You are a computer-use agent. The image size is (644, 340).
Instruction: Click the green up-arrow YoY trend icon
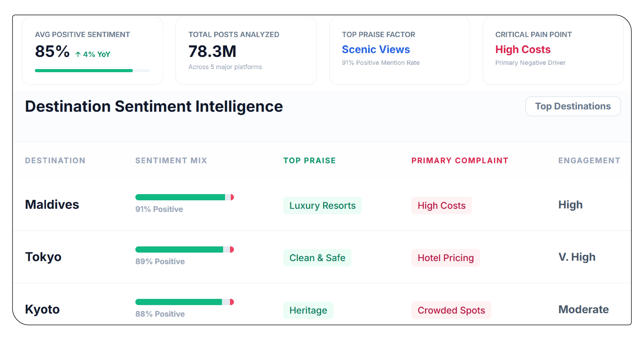(78, 54)
